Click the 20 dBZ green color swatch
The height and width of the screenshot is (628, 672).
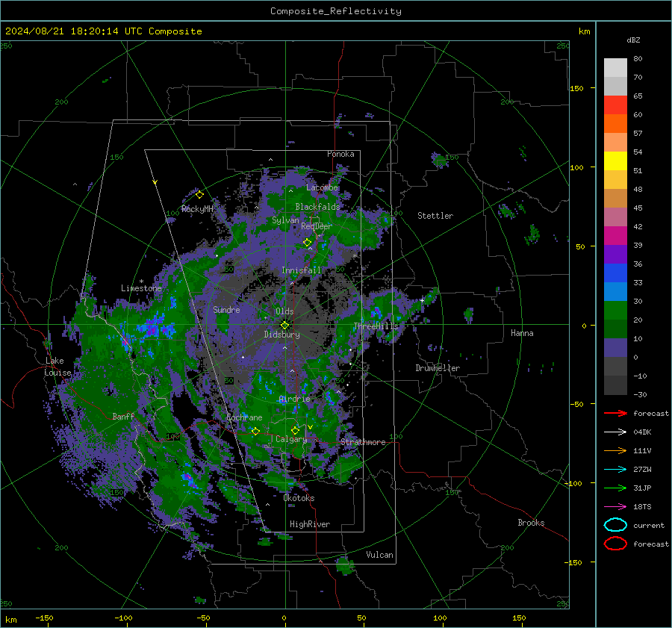615,310
